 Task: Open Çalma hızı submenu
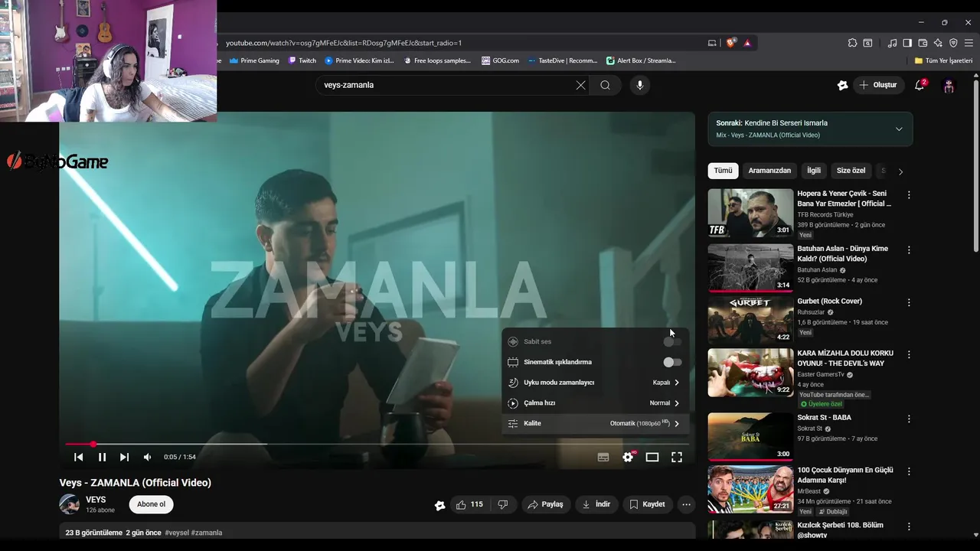click(595, 403)
